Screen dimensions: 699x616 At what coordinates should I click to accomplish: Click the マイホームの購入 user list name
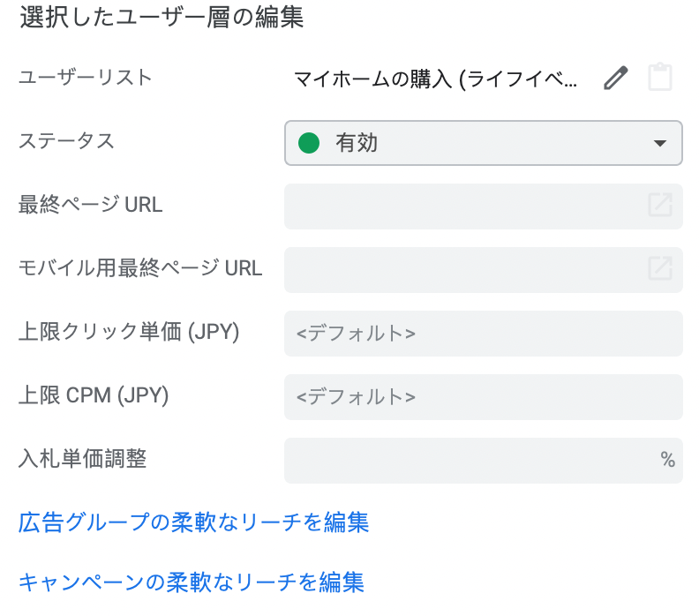point(437,79)
